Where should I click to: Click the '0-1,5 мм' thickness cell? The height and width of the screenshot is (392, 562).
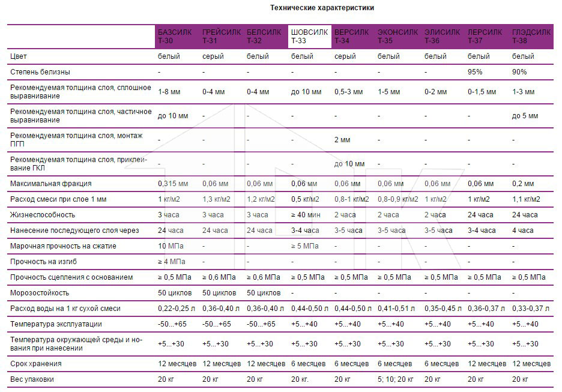[x=482, y=92]
